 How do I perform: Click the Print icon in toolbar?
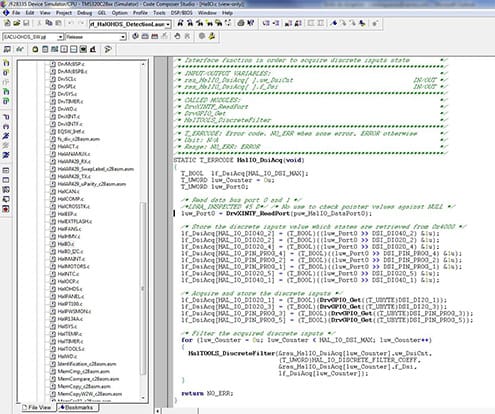[241, 23]
